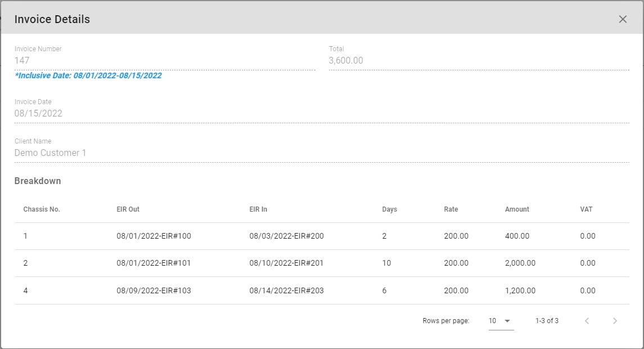Image resolution: width=644 pixels, height=349 pixels.
Task: Click the Invoice Date field
Action: pyautogui.click(x=321, y=113)
